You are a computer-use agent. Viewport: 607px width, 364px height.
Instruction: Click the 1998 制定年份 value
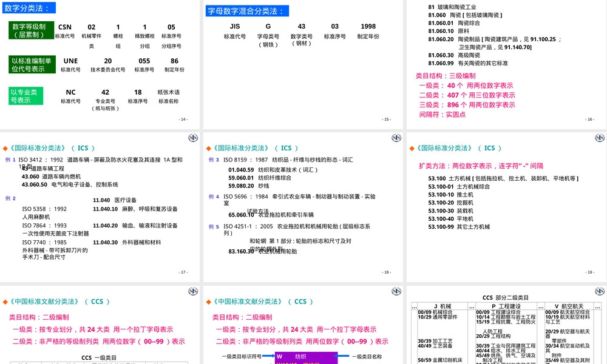pyautogui.click(x=368, y=26)
